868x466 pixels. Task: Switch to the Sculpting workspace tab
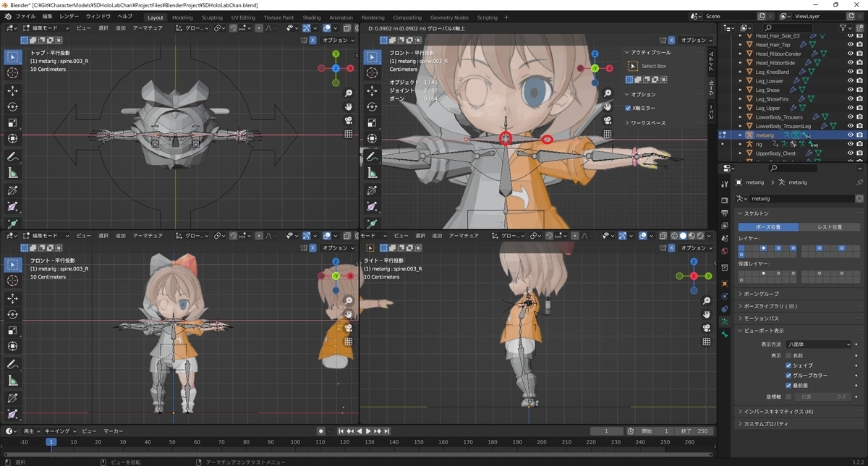click(x=212, y=17)
